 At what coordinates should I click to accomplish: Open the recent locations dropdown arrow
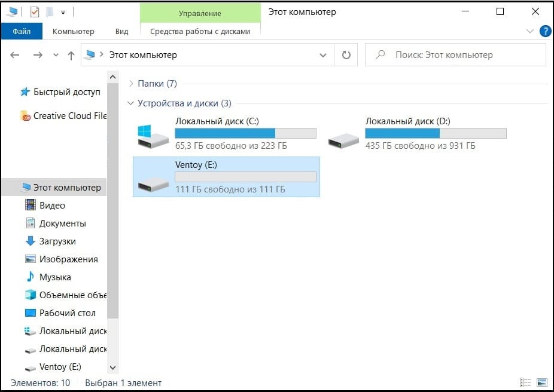click(56, 55)
